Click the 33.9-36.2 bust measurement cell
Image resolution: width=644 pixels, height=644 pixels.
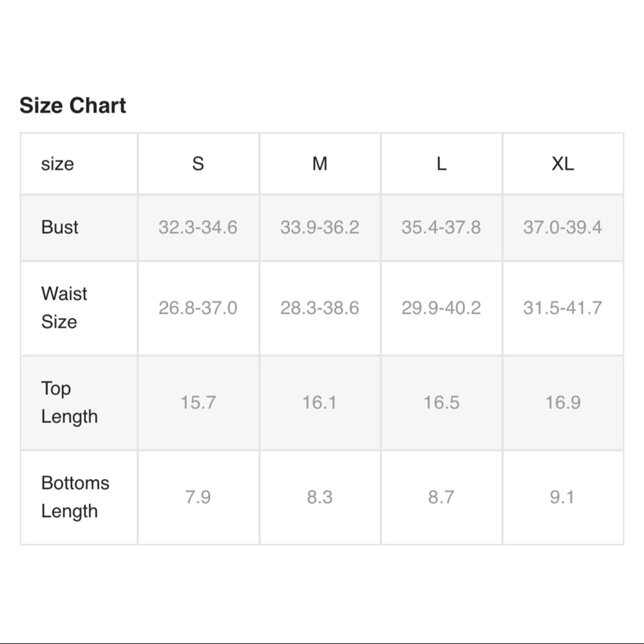tap(319, 227)
